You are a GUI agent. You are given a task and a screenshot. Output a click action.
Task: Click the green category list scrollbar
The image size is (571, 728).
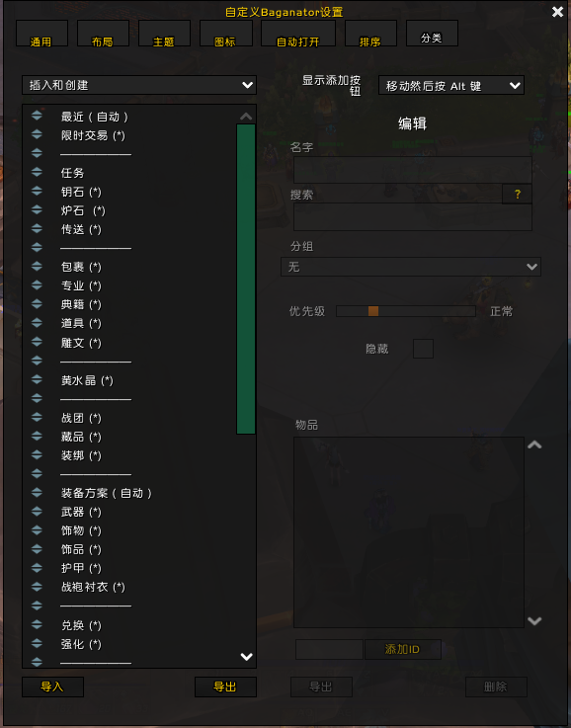tap(246, 279)
